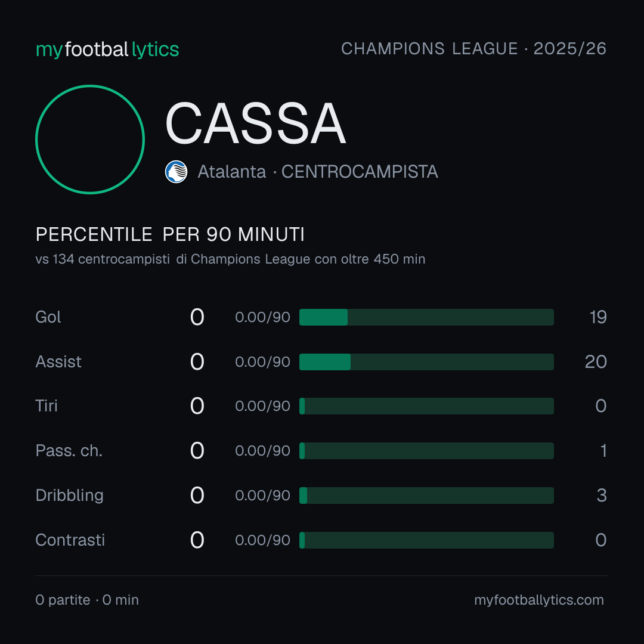
Task: Click the Gol percentile value 19
Action: click(598, 317)
